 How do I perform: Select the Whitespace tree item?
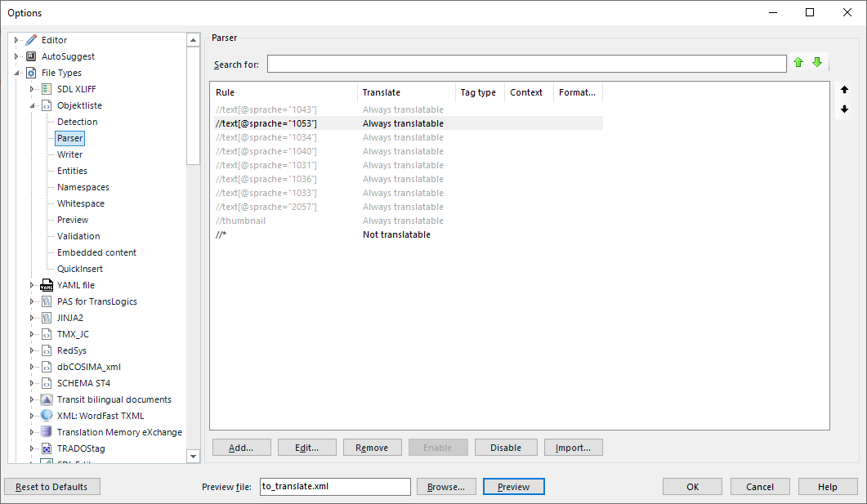79,203
